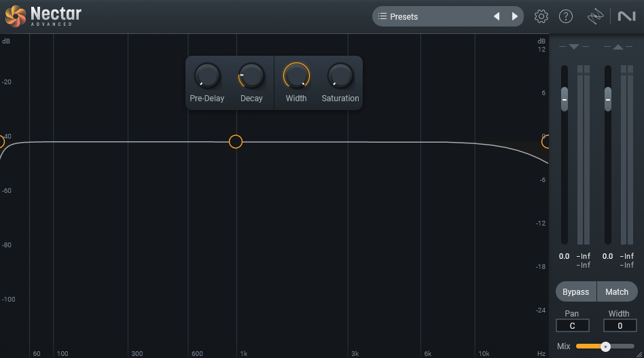644x358 pixels.
Task: Click the output gain fader handle
Action: (x=608, y=99)
